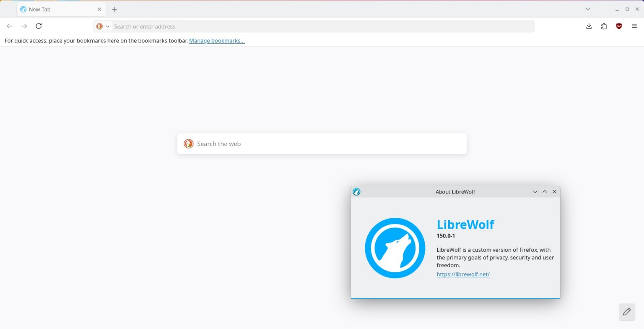The height and width of the screenshot is (329, 644).
Task: Open the Extensions puzzle icon
Action: [604, 26]
